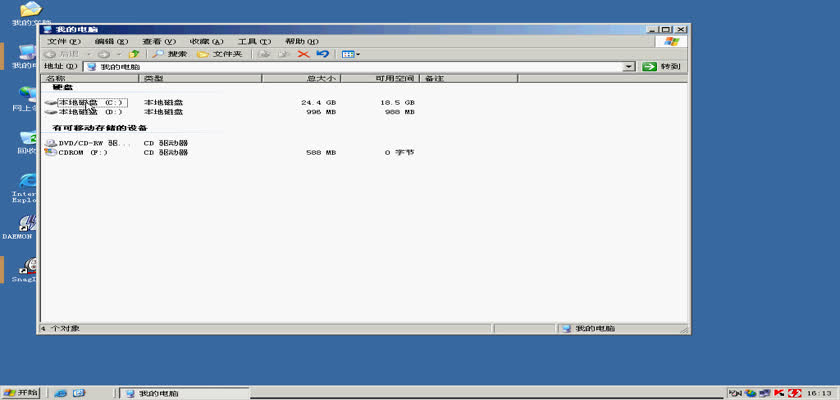Go up one level with the Up folder icon
840x400 pixels.
click(134, 54)
